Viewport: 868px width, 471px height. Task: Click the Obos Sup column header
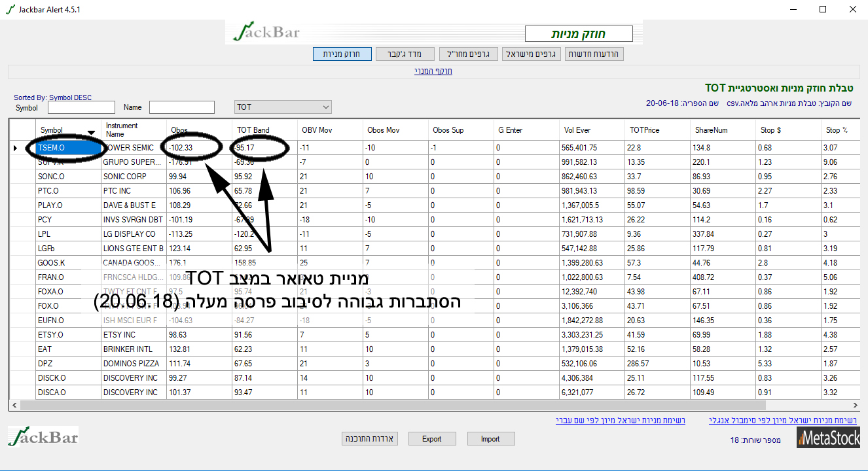[x=461, y=130]
